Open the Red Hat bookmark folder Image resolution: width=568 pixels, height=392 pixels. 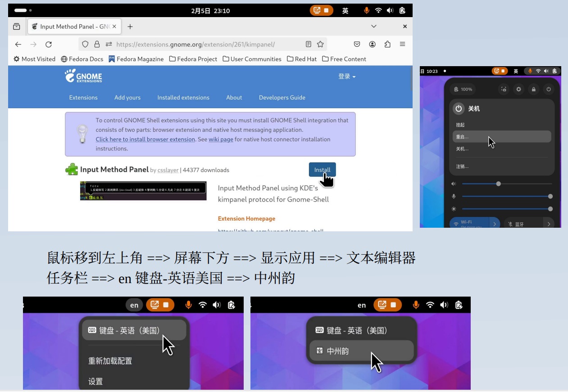pyautogui.click(x=302, y=59)
